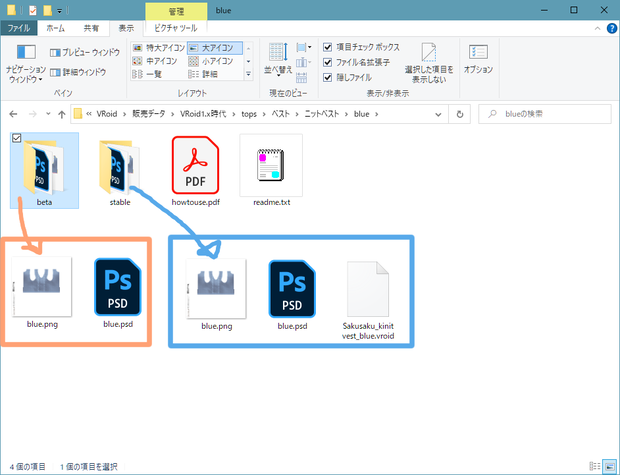Expand the layout gallery more arrow
Screen dimensions: 620x475
(x=248, y=74)
